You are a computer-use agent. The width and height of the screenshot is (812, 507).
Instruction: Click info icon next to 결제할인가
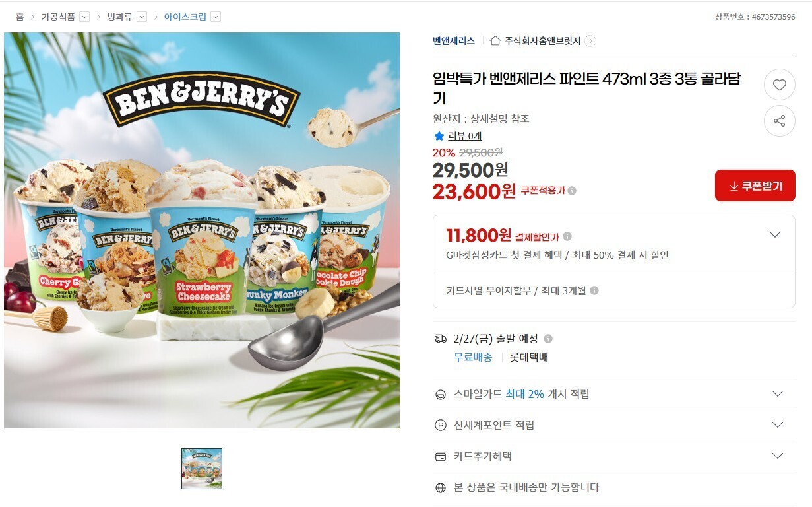point(567,236)
